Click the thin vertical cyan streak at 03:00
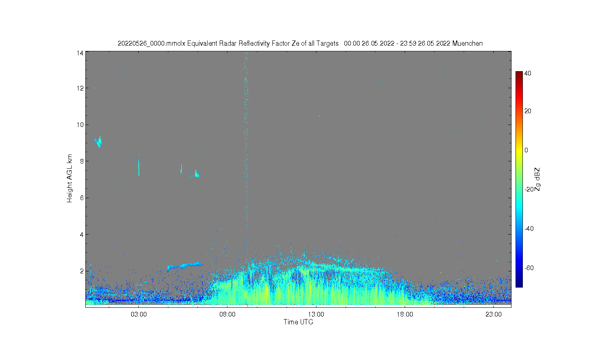Image resolution: width=607 pixels, height=364 pixels. click(139, 167)
